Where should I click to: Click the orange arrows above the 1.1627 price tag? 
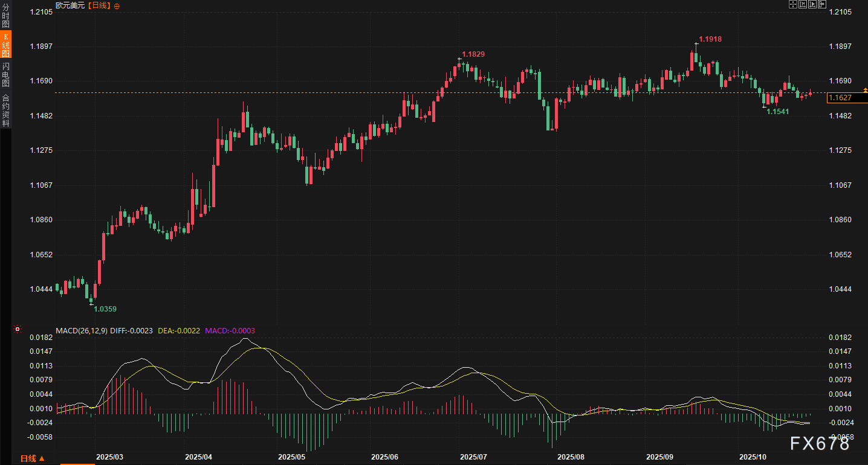pos(864,90)
